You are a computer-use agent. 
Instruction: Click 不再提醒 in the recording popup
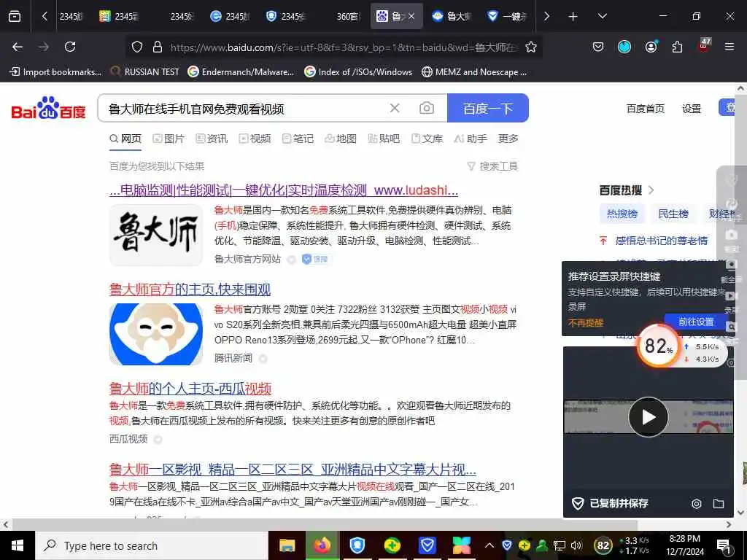[586, 322]
